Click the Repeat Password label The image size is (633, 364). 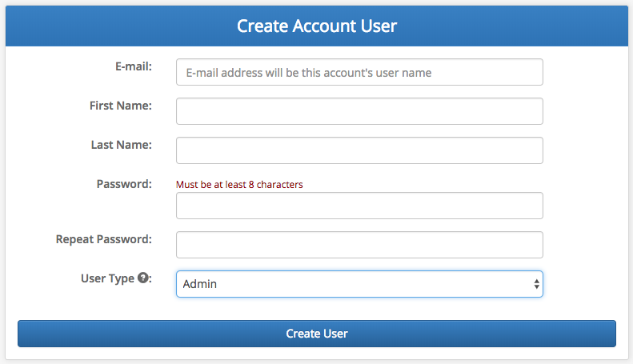[x=104, y=239]
